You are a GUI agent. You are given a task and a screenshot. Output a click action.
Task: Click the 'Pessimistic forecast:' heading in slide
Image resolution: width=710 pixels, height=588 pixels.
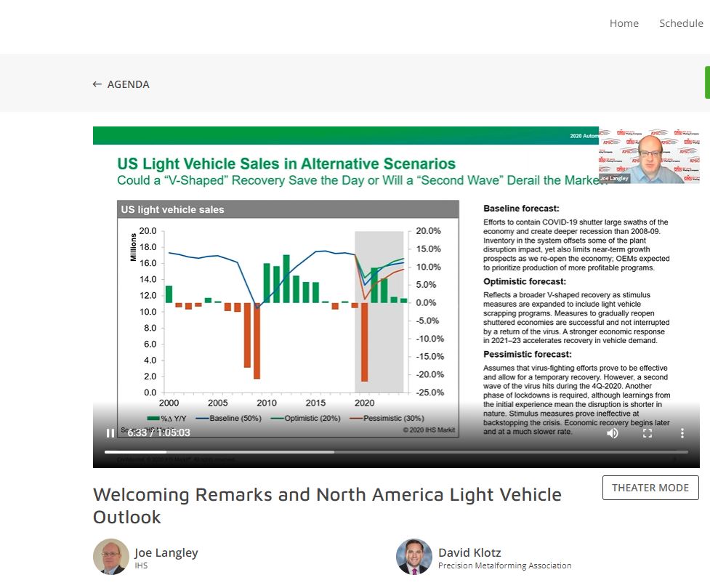click(527, 354)
